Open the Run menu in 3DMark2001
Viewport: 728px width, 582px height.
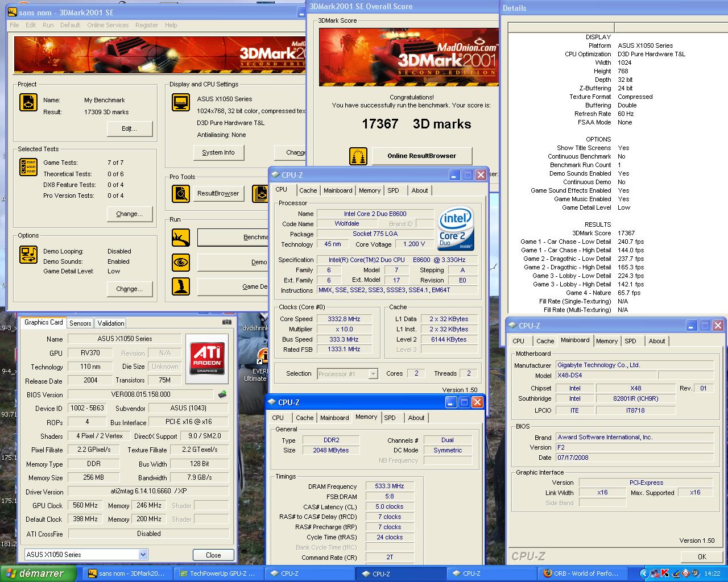[x=48, y=25]
